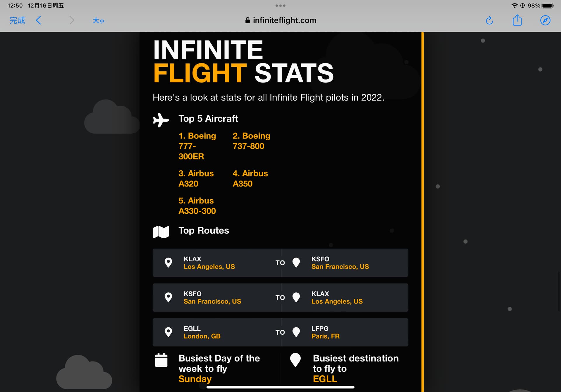Tap the pin icon next to KLAX origin
The width and height of the screenshot is (561, 392).
168,263
